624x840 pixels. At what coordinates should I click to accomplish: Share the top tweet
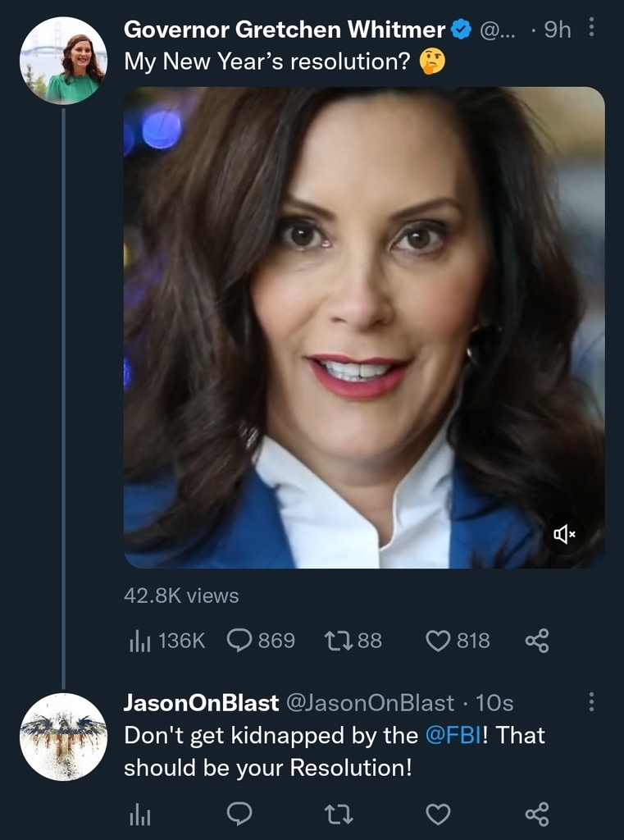[536, 641]
